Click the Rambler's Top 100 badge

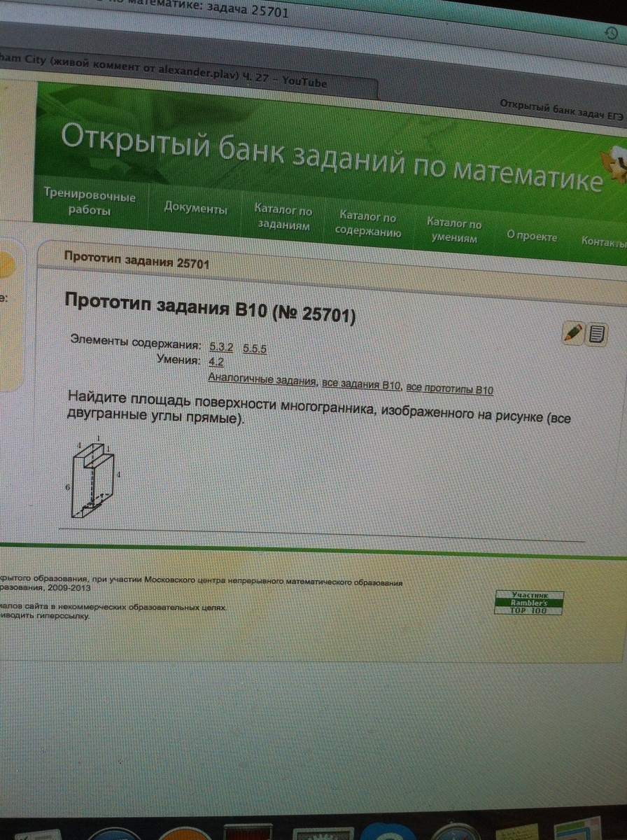528,603
